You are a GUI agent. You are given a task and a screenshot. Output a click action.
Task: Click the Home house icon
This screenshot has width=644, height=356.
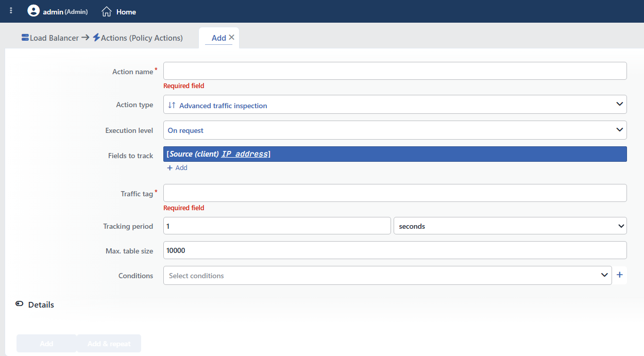[107, 11]
